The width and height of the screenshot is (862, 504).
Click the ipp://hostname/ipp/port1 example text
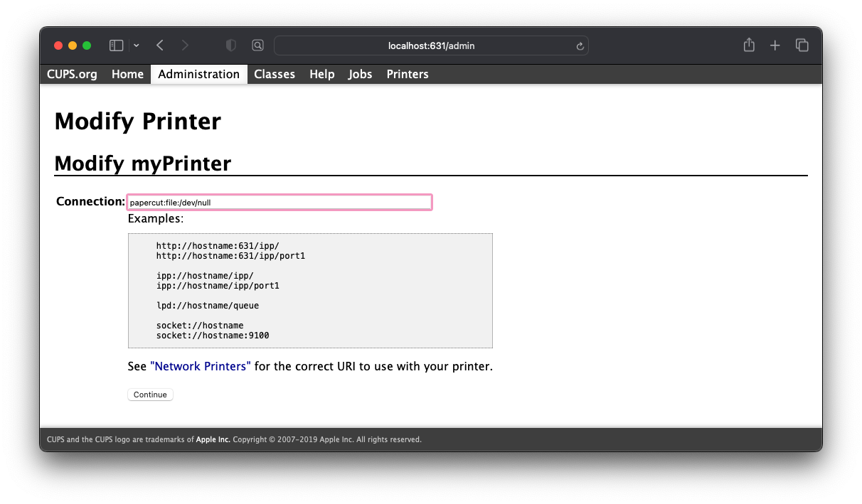point(218,286)
